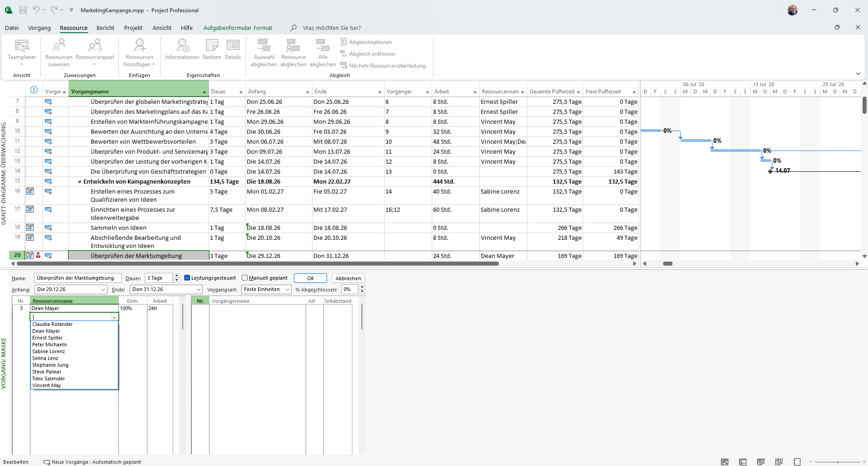Viewport: 868px width, 466px height.
Task: Open resource Details form
Action: coord(233,49)
